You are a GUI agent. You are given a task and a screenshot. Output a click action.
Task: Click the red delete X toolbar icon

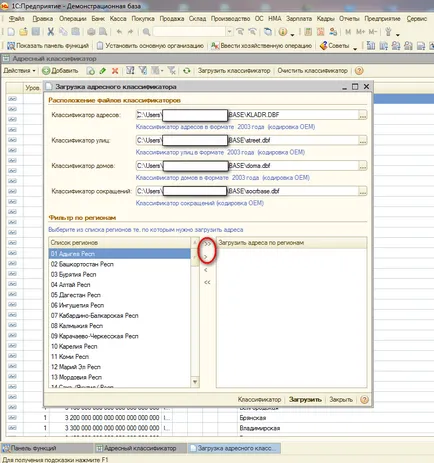(115, 71)
